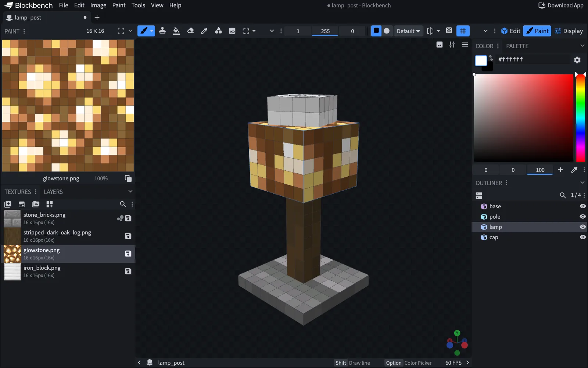The width and height of the screenshot is (588, 368).
Task: Open a new tab with plus
Action: point(97,17)
